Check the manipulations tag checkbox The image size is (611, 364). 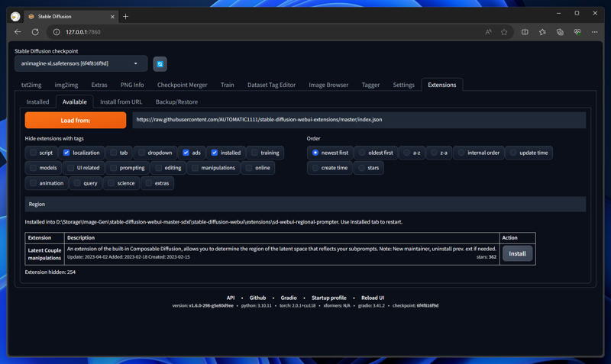pyautogui.click(x=195, y=168)
